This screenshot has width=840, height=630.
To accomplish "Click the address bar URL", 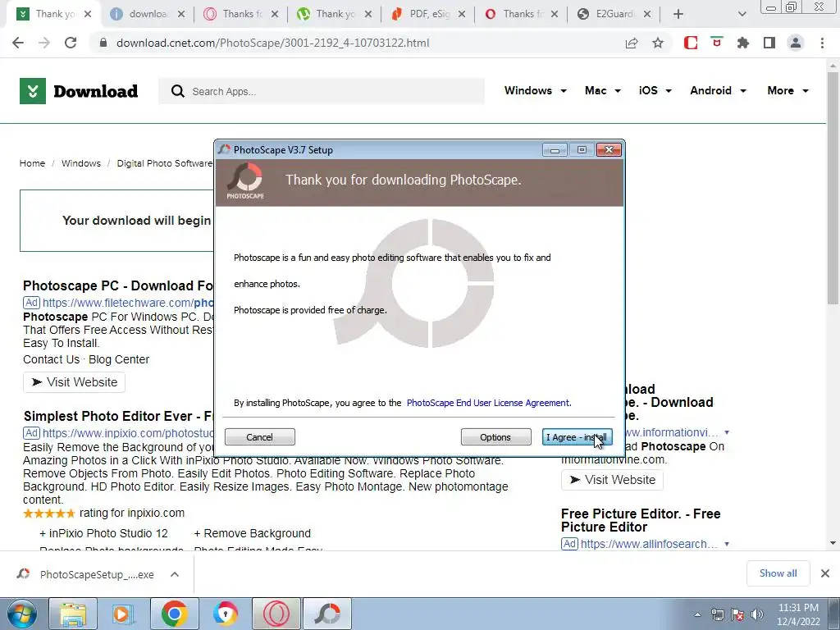I will click(x=272, y=43).
